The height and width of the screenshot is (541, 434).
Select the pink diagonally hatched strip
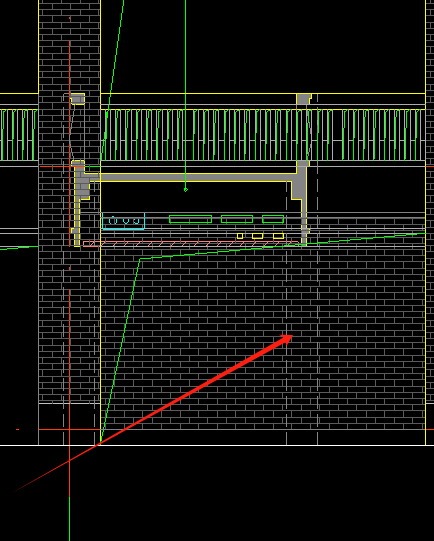(x=190, y=244)
